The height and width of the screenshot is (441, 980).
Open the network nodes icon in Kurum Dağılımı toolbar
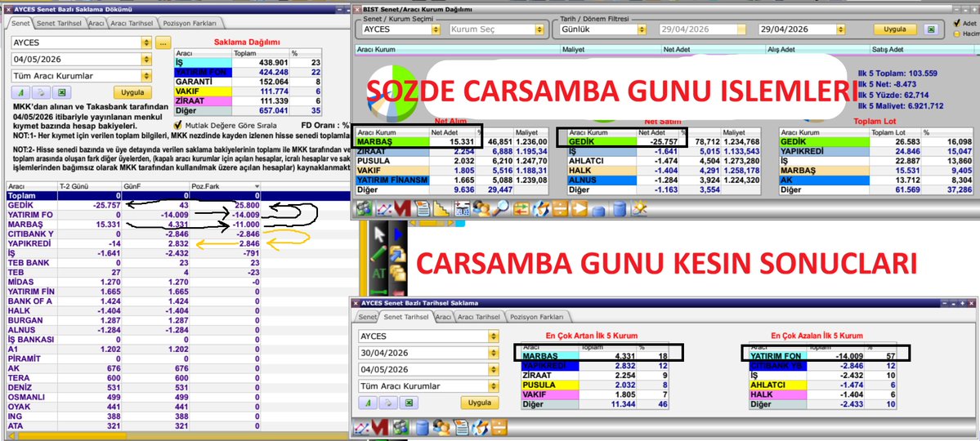pos(364,208)
